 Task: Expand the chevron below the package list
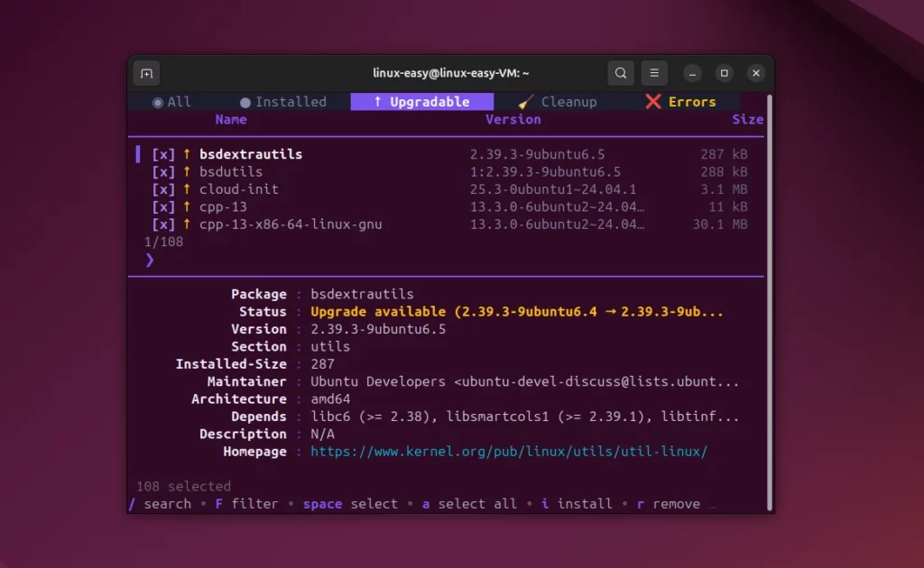tap(149, 260)
